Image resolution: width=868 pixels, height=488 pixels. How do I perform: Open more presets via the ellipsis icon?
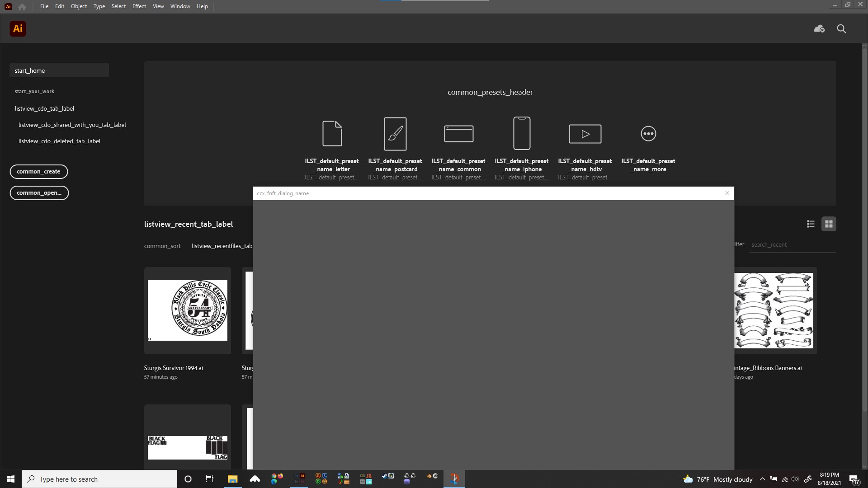[648, 134]
